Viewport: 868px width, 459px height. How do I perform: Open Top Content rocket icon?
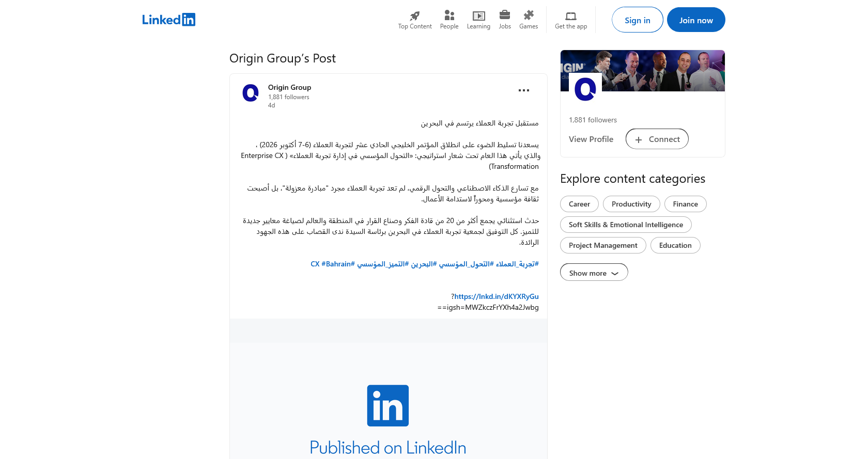[x=415, y=15]
